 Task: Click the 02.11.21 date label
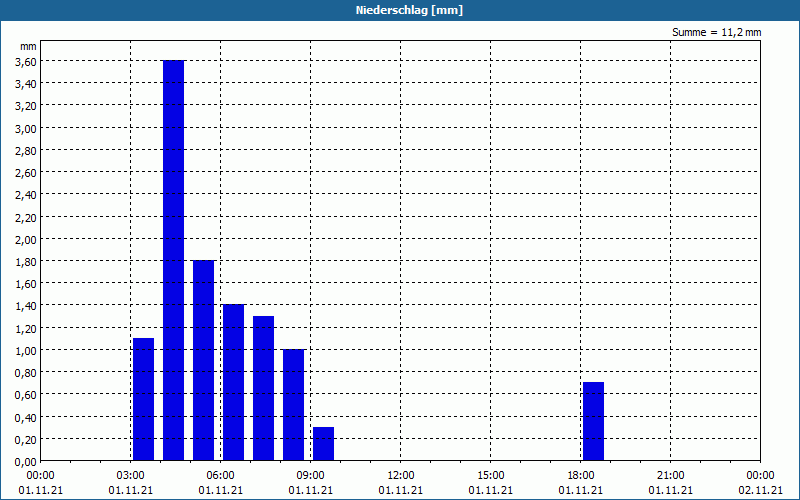pos(761,490)
